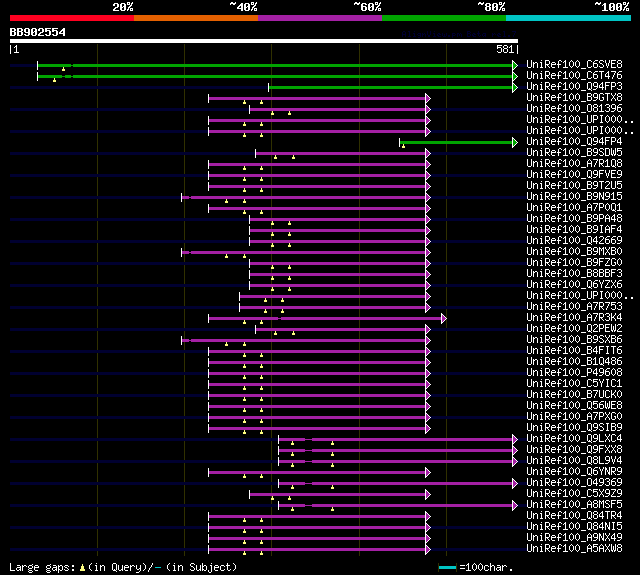Select the UniRef100_A8MSF5 hit name
Image resolution: width=640 pixels, height=575 pixels.
(574, 505)
